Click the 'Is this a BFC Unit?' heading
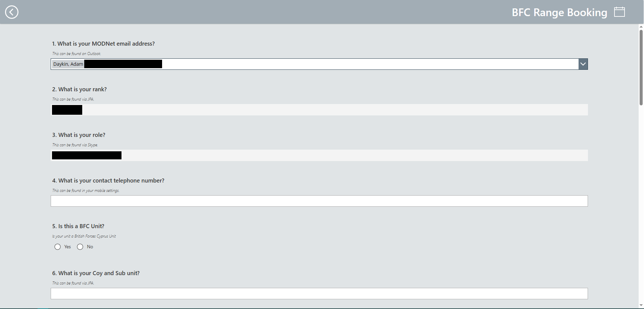This screenshot has width=644, height=309. [x=78, y=226]
